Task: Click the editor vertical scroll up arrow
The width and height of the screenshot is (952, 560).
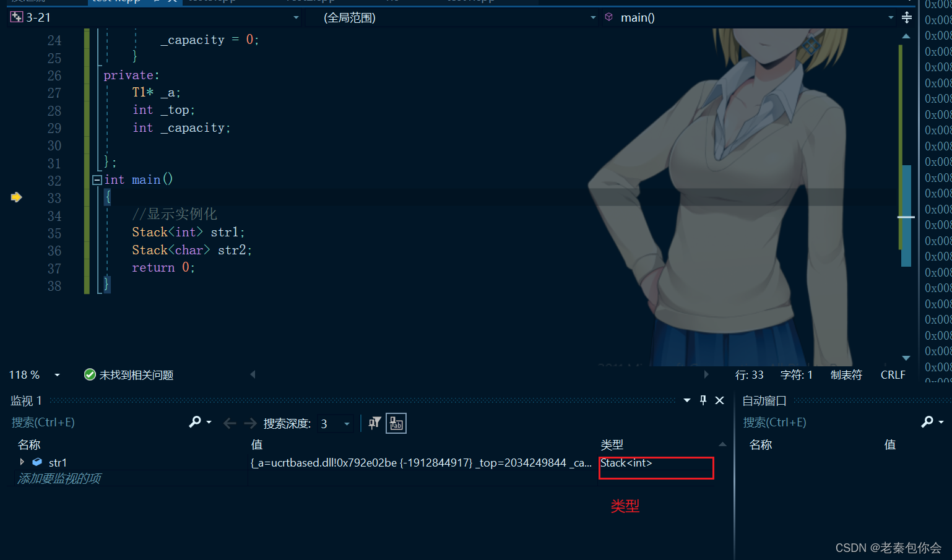Action: 906,36
